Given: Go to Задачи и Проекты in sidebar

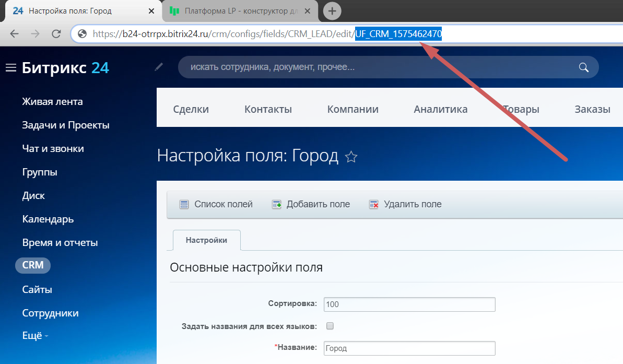Looking at the screenshot, I should pos(66,125).
